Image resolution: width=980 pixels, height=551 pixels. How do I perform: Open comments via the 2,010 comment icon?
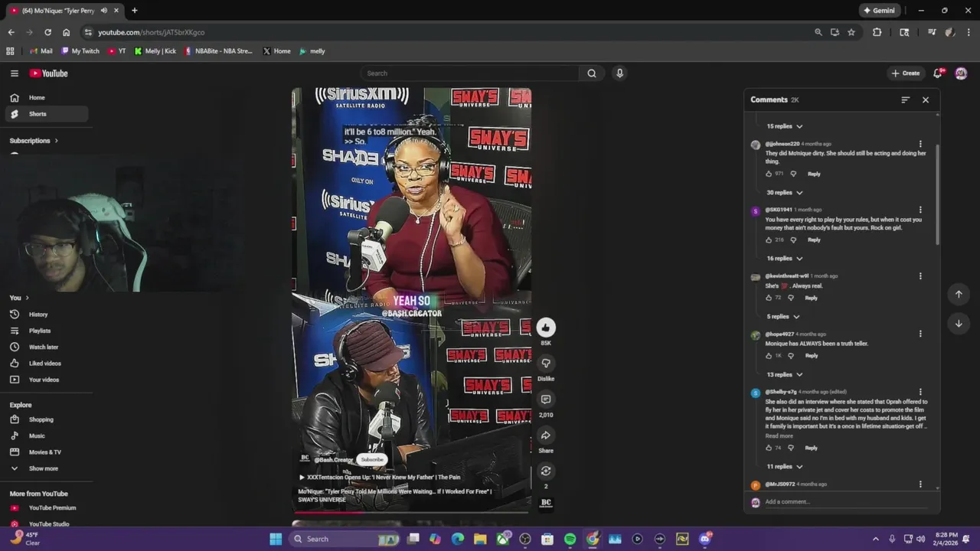[545, 399]
